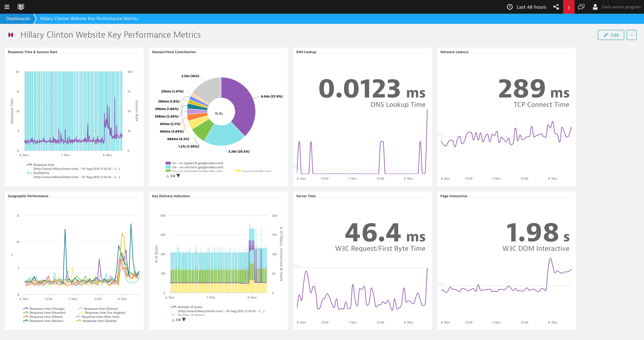Toggle Response time (Houston) legend entry
The width and height of the screenshot is (644, 340).
[44, 313]
